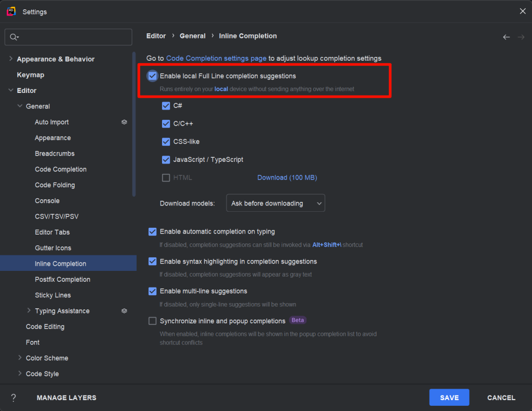Disable local Full Line completion suggestions
This screenshot has width=532, height=411.
[152, 76]
